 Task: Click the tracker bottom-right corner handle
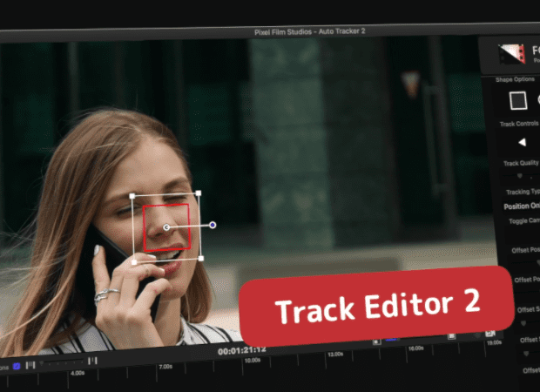click(x=201, y=259)
